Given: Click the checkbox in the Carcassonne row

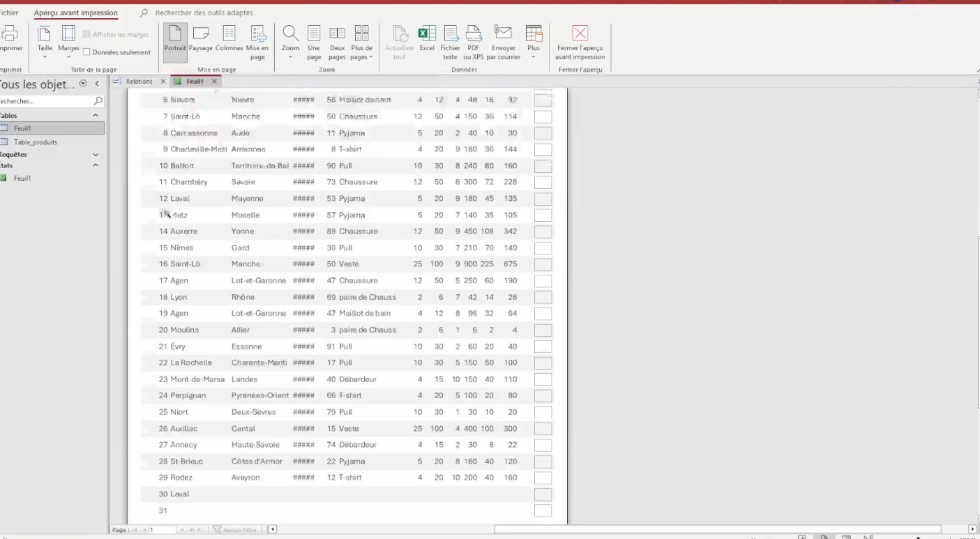Looking at the screenshot, I should 543,133.
